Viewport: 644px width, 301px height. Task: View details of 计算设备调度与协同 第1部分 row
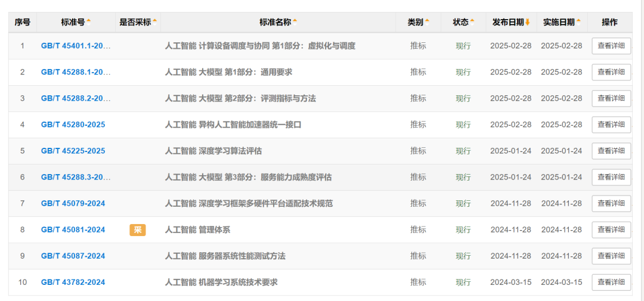(611, 46)
